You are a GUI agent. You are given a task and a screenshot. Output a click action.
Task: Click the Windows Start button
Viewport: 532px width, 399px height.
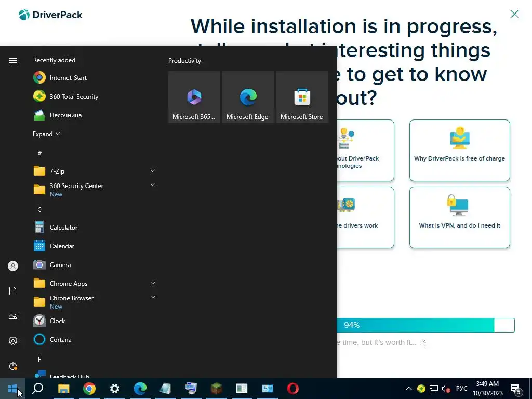(12, 389)
